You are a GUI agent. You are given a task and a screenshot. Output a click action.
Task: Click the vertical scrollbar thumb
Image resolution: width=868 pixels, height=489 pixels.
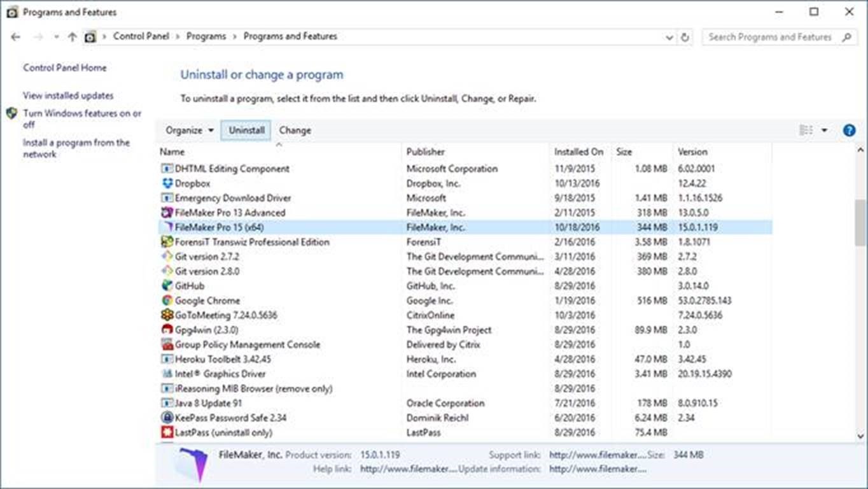pyautogui.click(x=860, y=223)
